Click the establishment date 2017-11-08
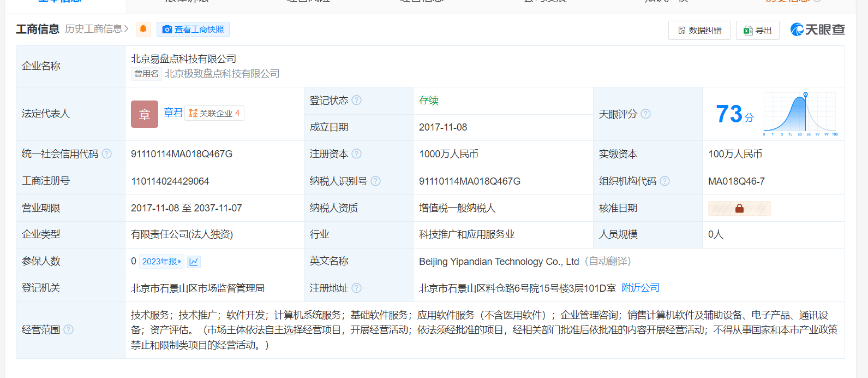 click(443, 127)
